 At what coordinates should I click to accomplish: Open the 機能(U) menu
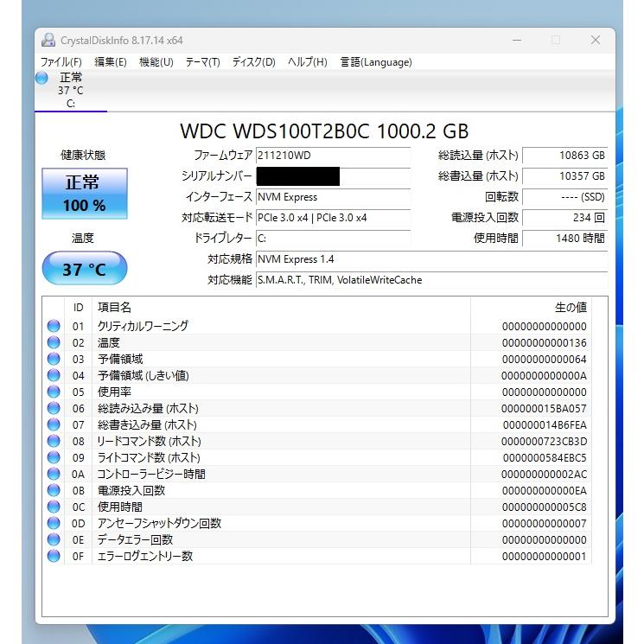pyautogui.click(x=156, y=62)
